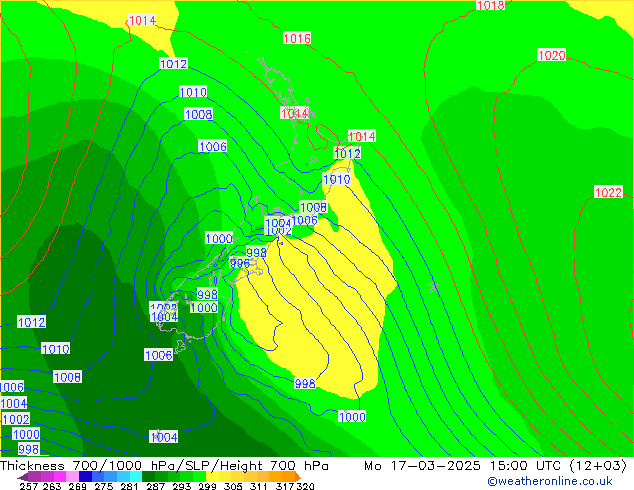This screenshot has width=634, height=490.
Task: Click the legend value 317
Action: click(x=285, y=486)
